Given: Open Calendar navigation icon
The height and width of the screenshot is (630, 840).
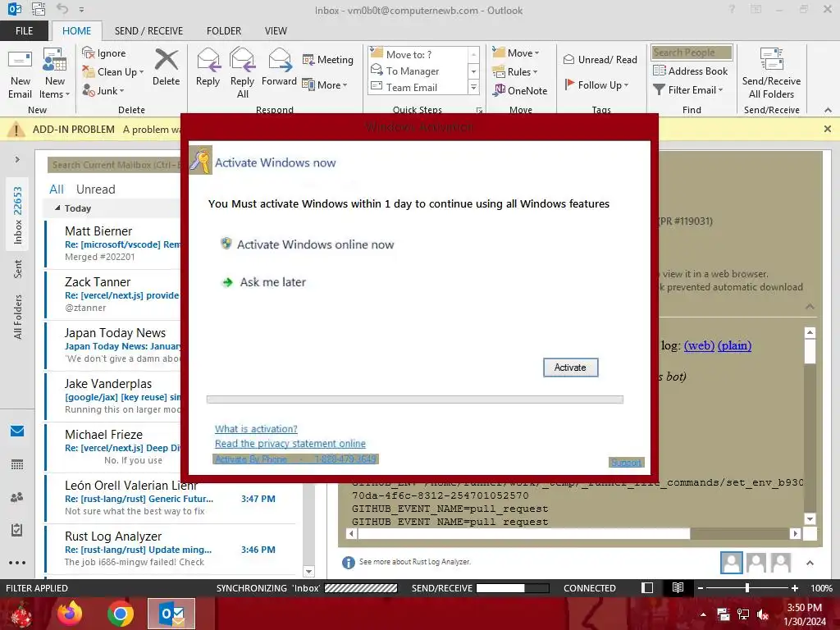Looking at the screenshot, I should tap(17, 464).
